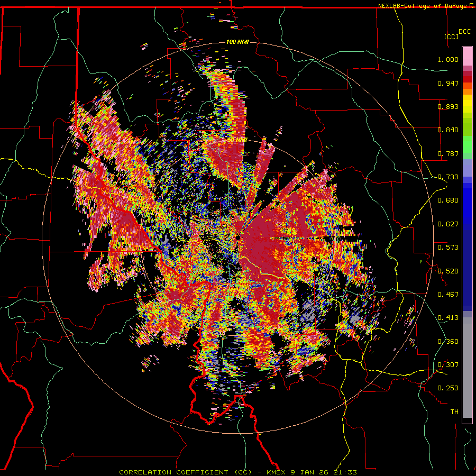Click the 0.360 legend value
The width and height of the screenshot is (476, 476).
(448, 342)
